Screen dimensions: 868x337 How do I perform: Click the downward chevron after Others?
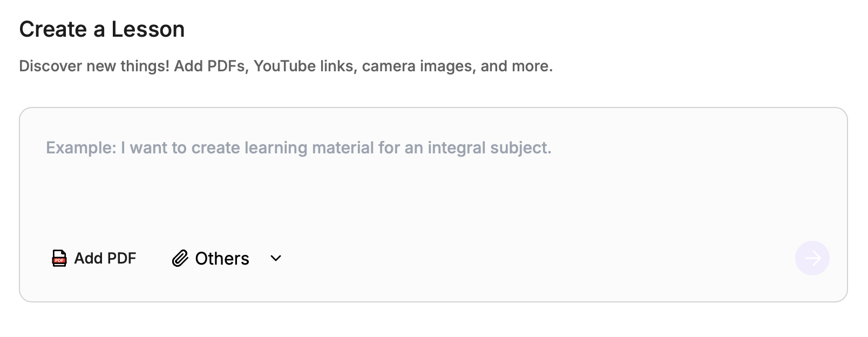(276, 258)
